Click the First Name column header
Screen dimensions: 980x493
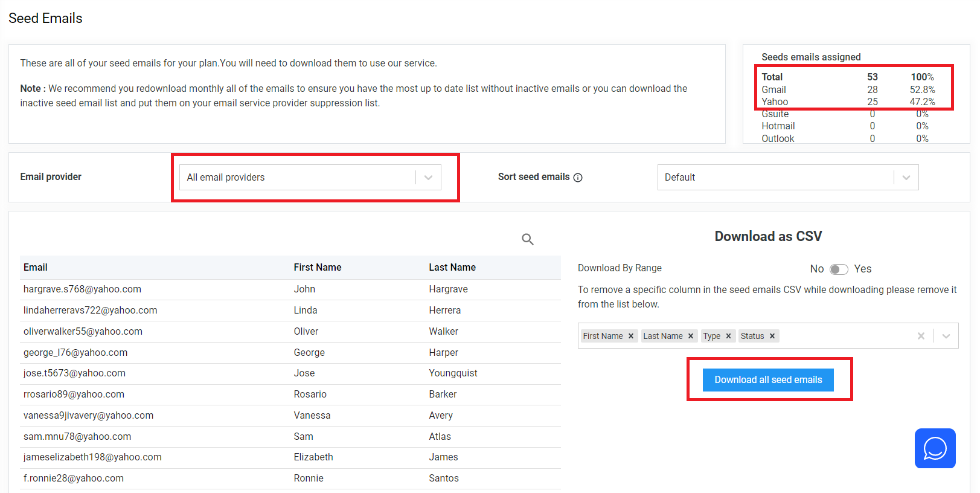(x=318, y=267)
